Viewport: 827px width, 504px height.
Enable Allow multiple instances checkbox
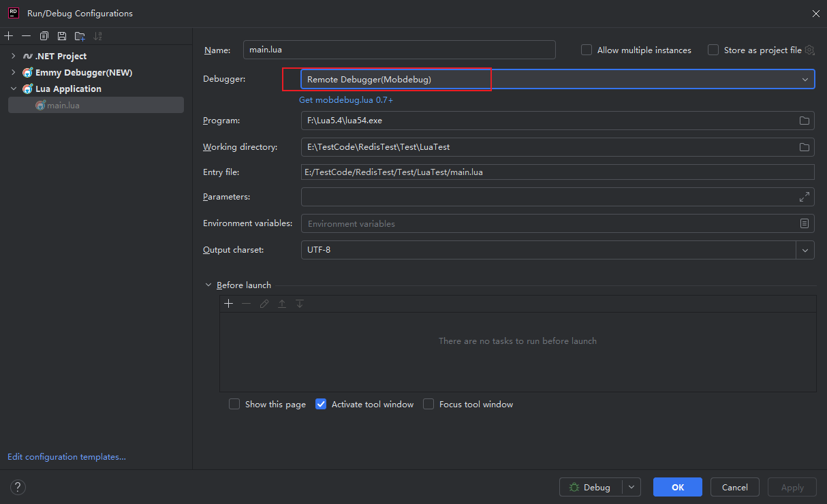tap(587, 50)
